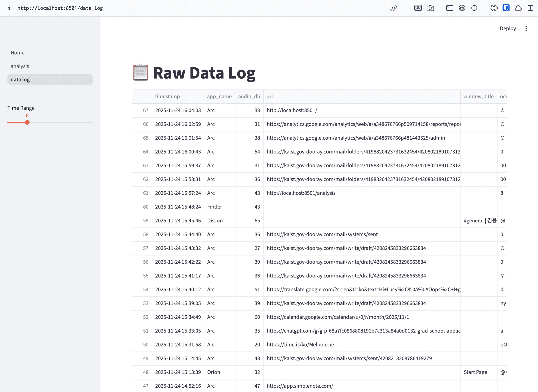Click the site info icon
Screen dimensions: 538x392
[x=9, y=8]
